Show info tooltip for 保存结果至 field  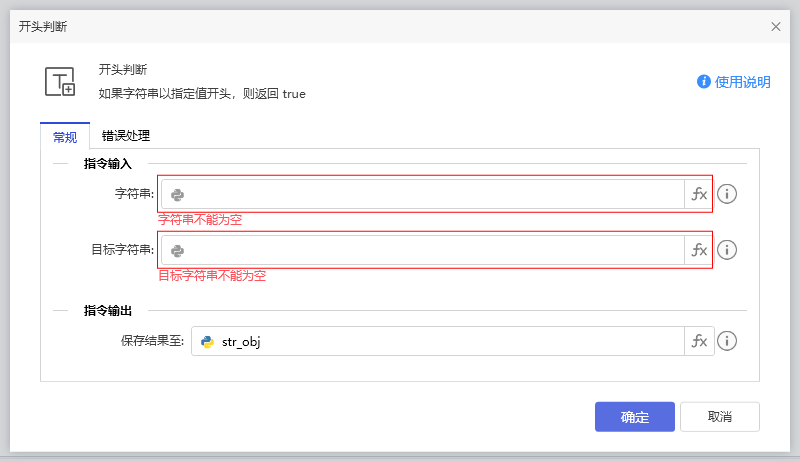[x=727, y=342]
